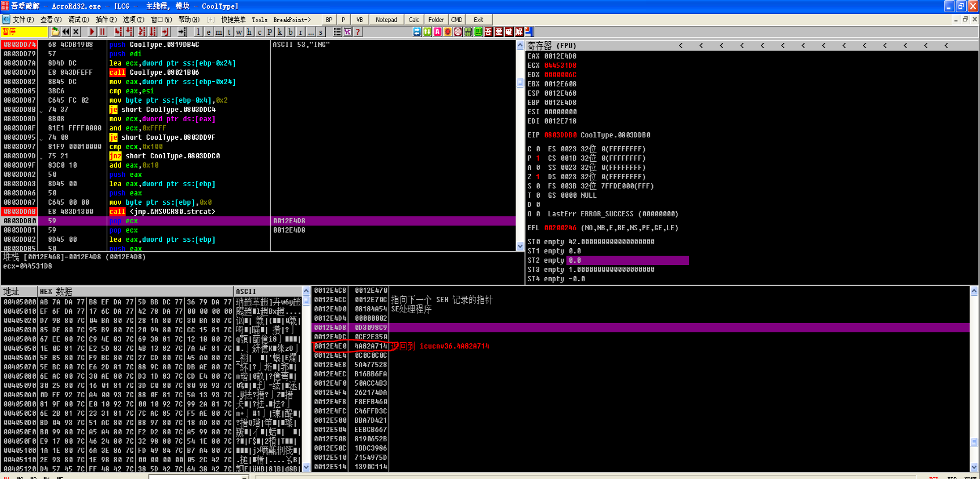
Task: Open Source window via 's' button
Action: pos(320,32)
